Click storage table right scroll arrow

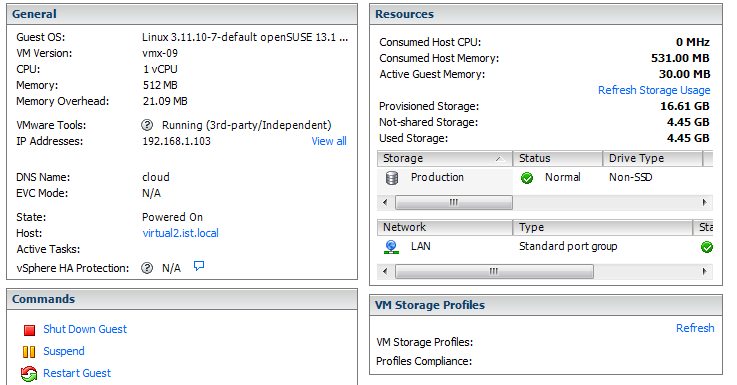[705, 203]
